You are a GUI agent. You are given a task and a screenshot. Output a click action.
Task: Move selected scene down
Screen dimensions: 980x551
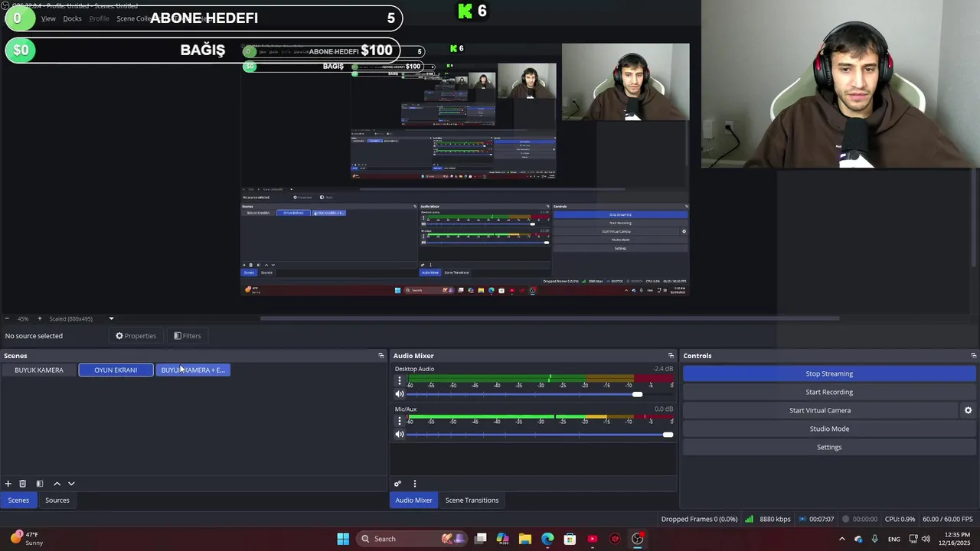pos(71,484)
